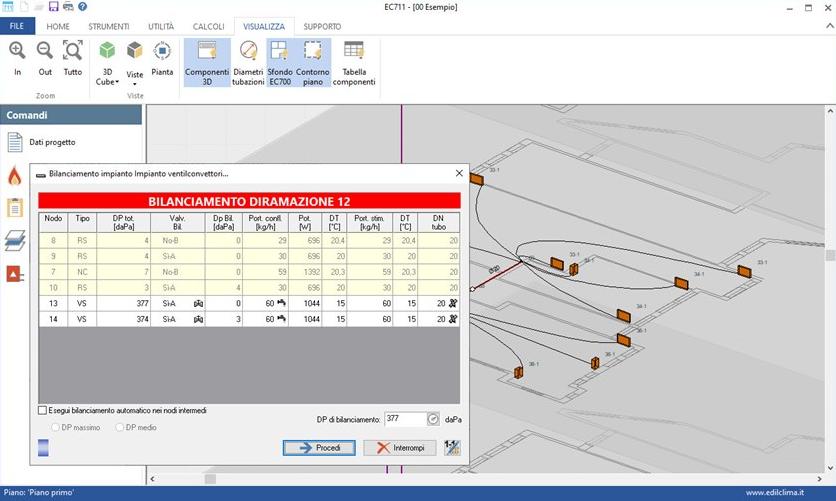Show Diametri tubazioni on drawing

click(248, 60)
